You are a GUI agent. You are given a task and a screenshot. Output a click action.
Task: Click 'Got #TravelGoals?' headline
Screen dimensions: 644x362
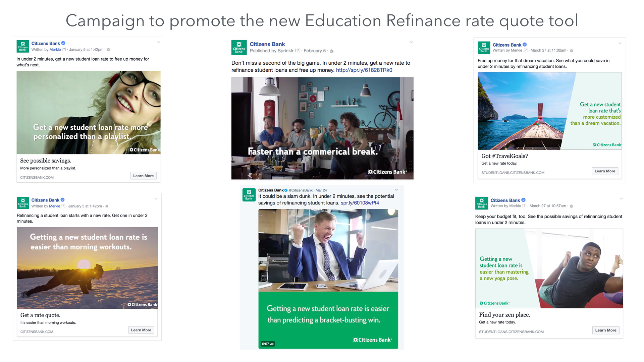coord(504,156)
